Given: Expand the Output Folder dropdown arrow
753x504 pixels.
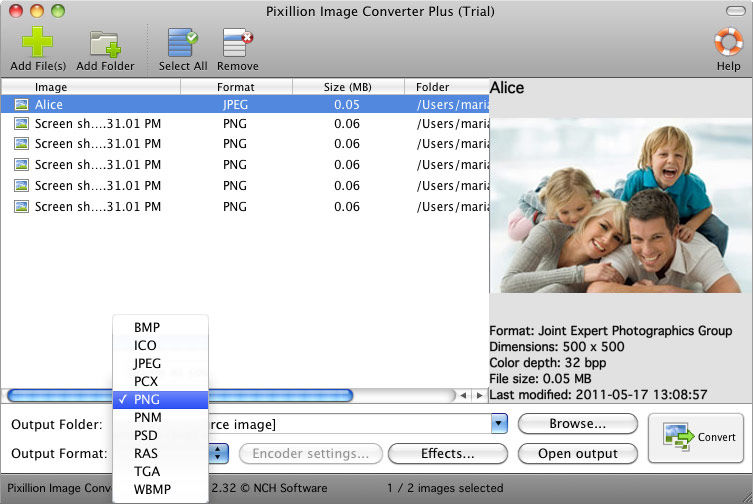Looking at the screenshot, I should click(499, 424).
